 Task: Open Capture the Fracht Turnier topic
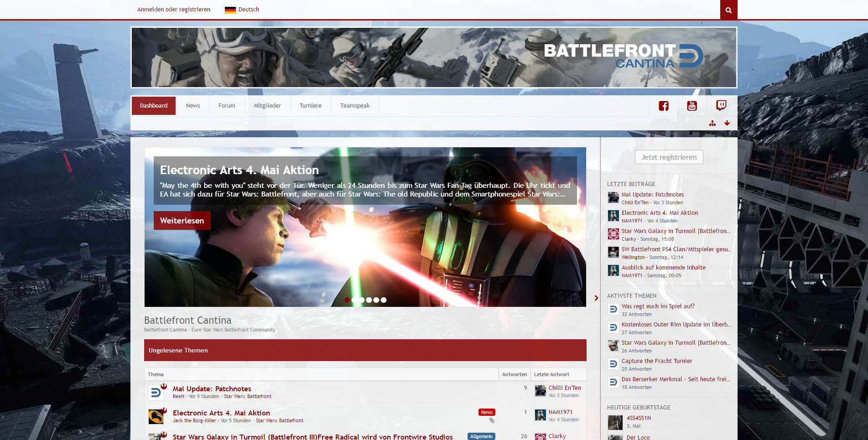pyautogui.click(x=657, y=361)
